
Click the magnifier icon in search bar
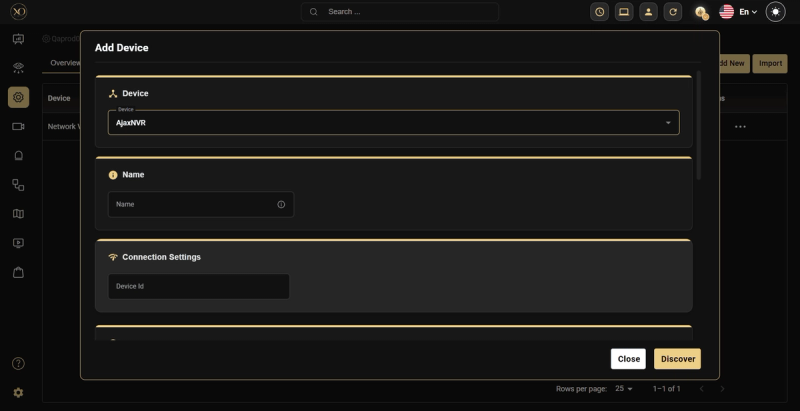314,12
